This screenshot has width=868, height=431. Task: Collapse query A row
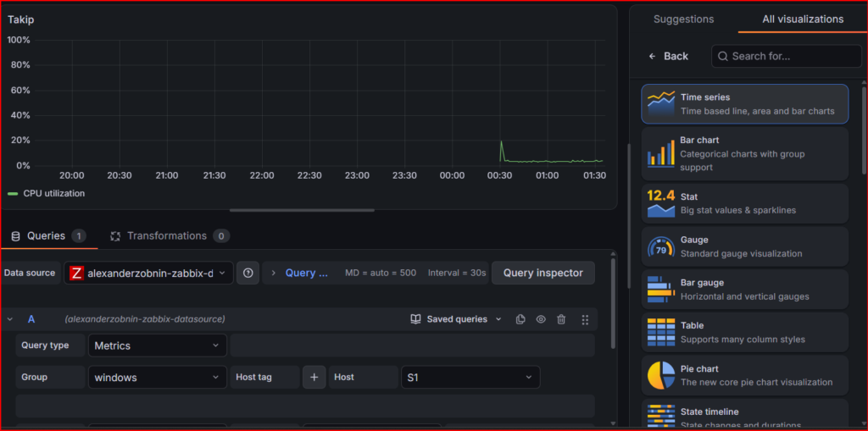[x=10, y=319]
